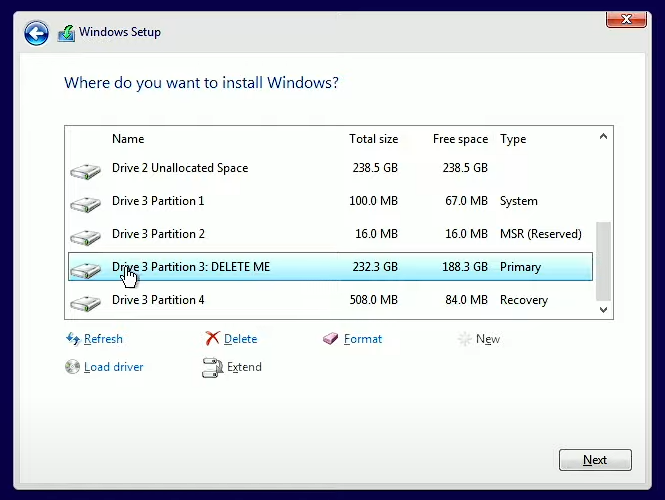The height and width of the screenshot is (500, 665).
Task: Choose the Format link
Action: (363, 339)
